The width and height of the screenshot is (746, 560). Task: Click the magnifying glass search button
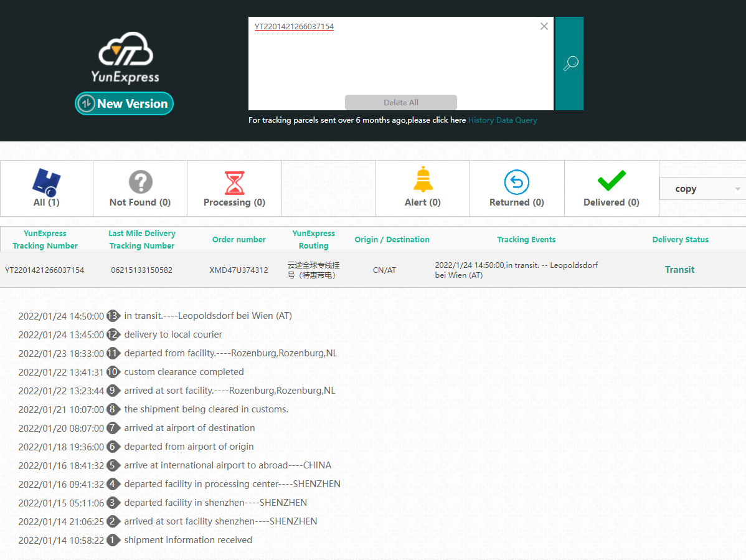pos(570,64)
